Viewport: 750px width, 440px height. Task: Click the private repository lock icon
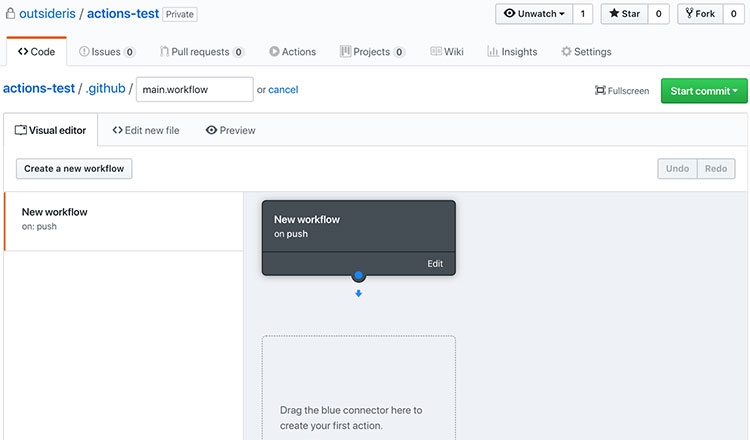(x=10, y=13)
